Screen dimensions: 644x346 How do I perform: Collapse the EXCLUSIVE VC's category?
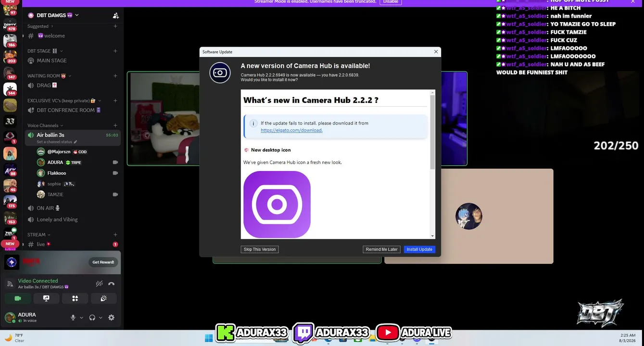pyautogui.click(x=64, y=101)
